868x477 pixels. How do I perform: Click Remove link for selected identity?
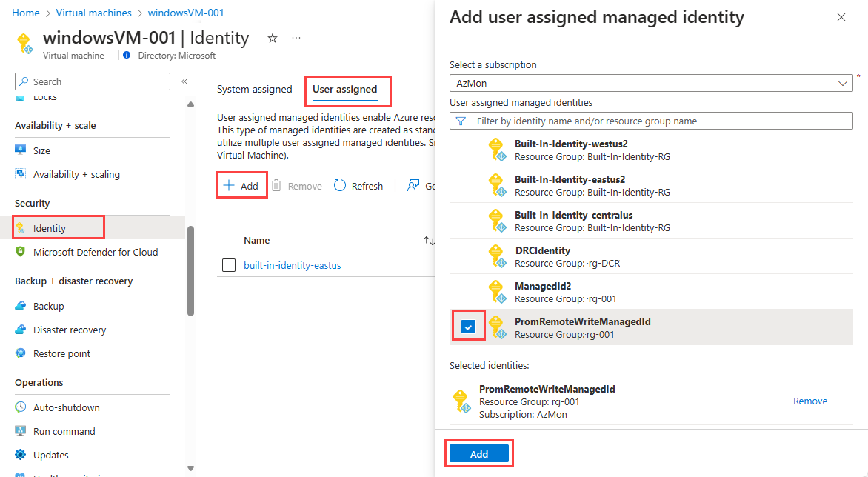810,401
